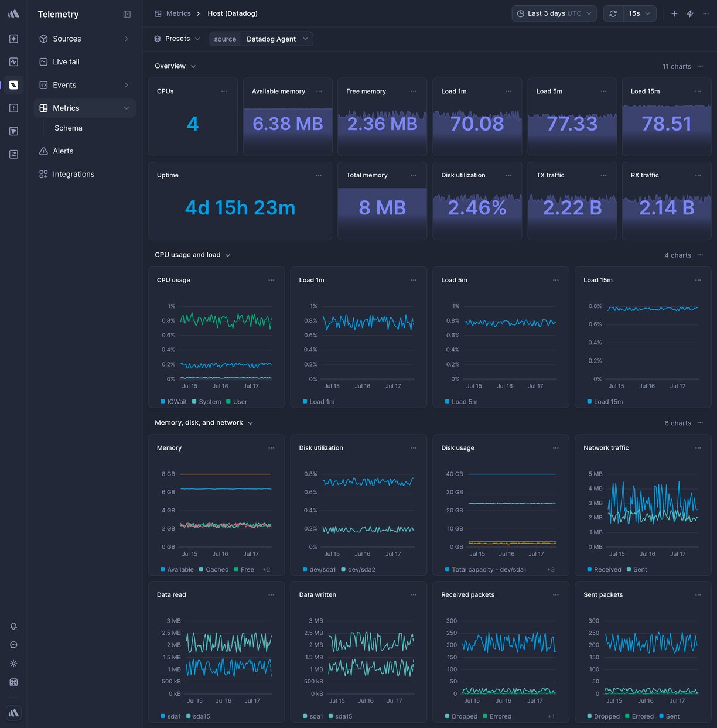Open Live tail in sidebar
Screen dimensions: 717x728
pos(84,61)
